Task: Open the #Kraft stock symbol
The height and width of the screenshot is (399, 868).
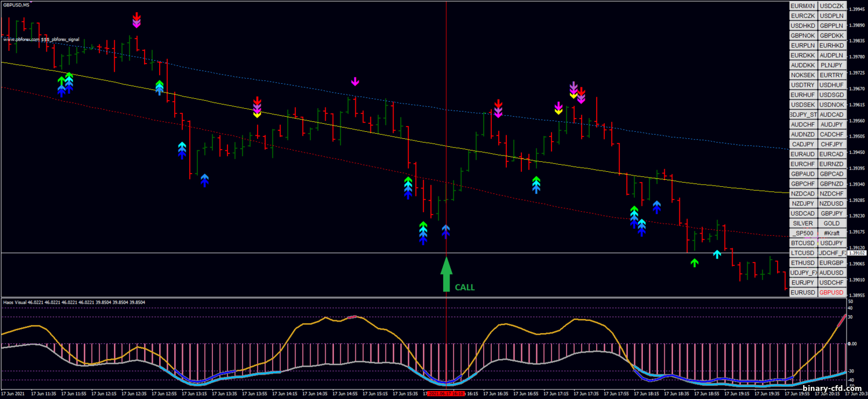Action: [832, 233]
